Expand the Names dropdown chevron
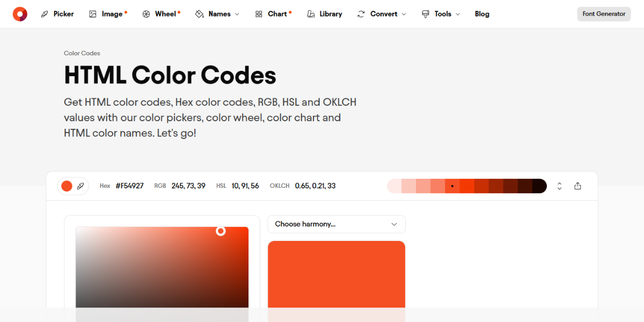The height and width of the screenshot is (322, 644). (x=237, y=14)
